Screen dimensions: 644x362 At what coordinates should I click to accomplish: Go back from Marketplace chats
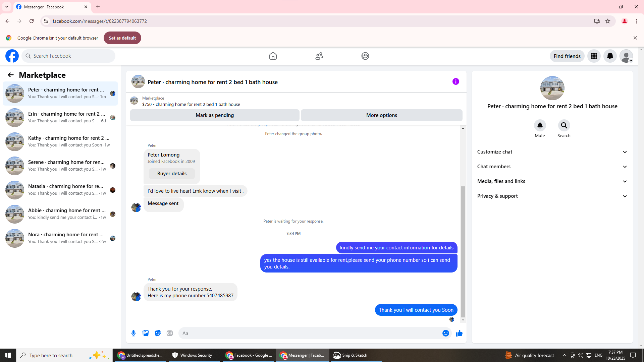[11, 75]
